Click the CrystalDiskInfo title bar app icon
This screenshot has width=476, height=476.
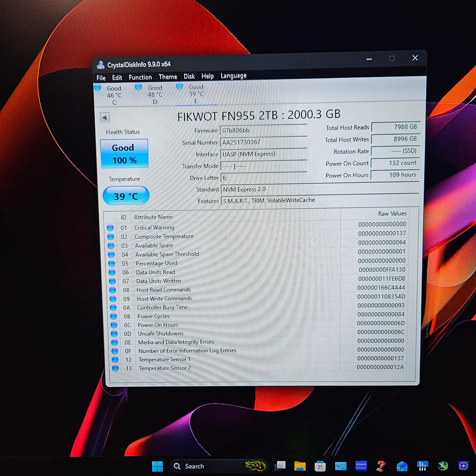[100, 65]
